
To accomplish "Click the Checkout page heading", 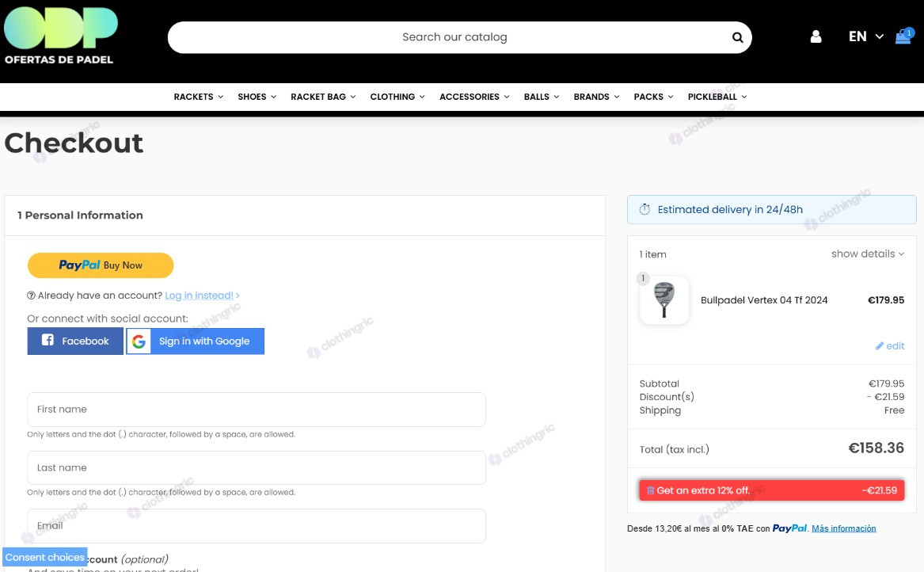I will [74, 143].
